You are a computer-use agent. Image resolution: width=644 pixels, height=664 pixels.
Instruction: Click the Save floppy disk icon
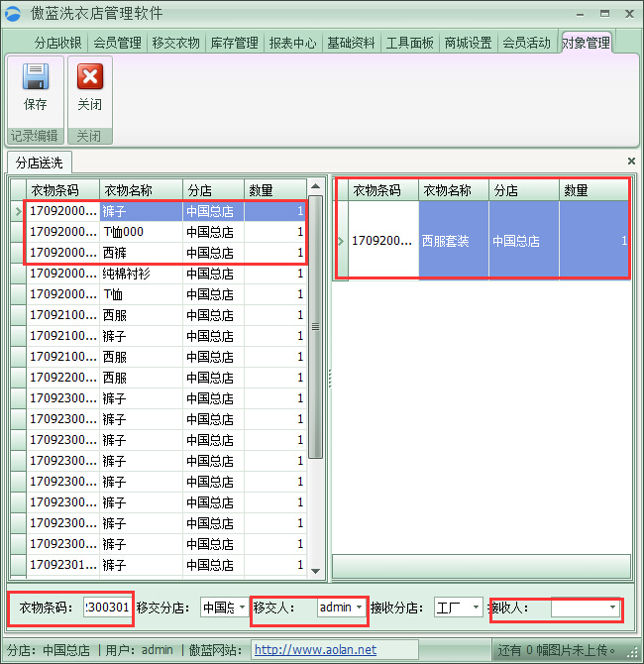(x=36, y=76)
